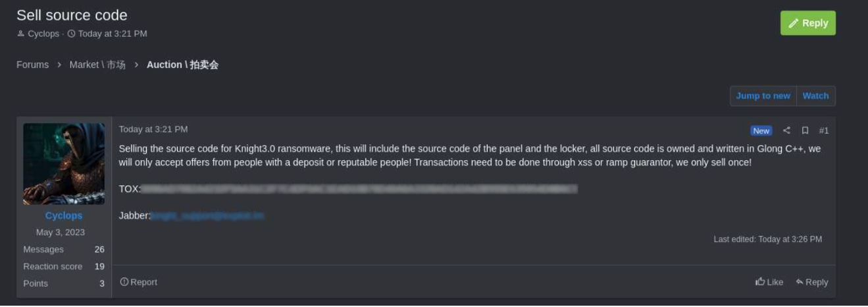This screenshot has height=307, width=868.
Task: Click the user icon beside the thread author
Action: [20, 34]
